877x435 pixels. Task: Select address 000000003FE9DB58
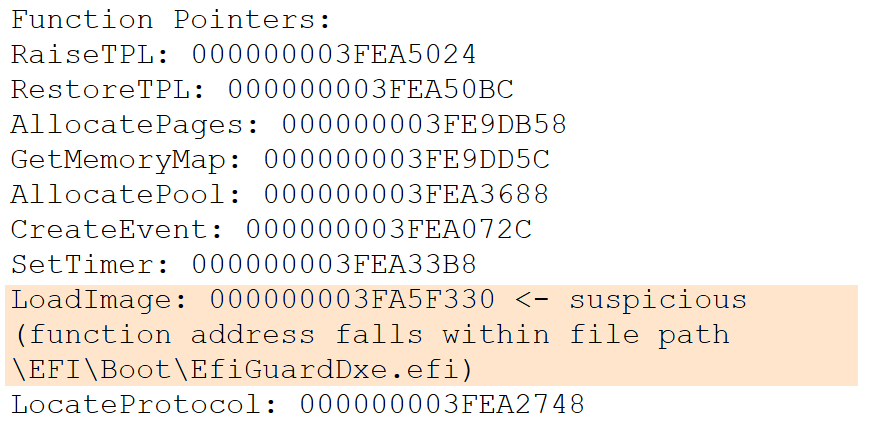pyautogui.click(x=424, y=125)
